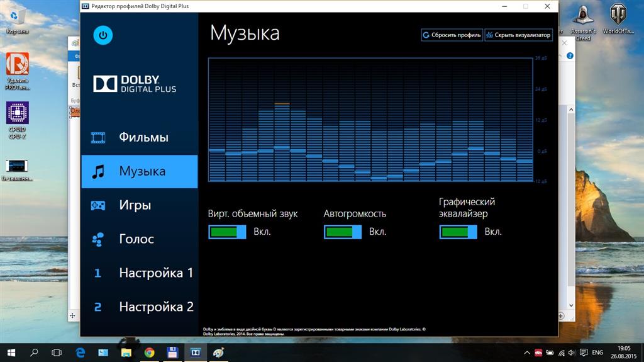Switch to the Paint taskbar icon
The height and width of the screenshot is (362, 644).
[x=218, y=353]
